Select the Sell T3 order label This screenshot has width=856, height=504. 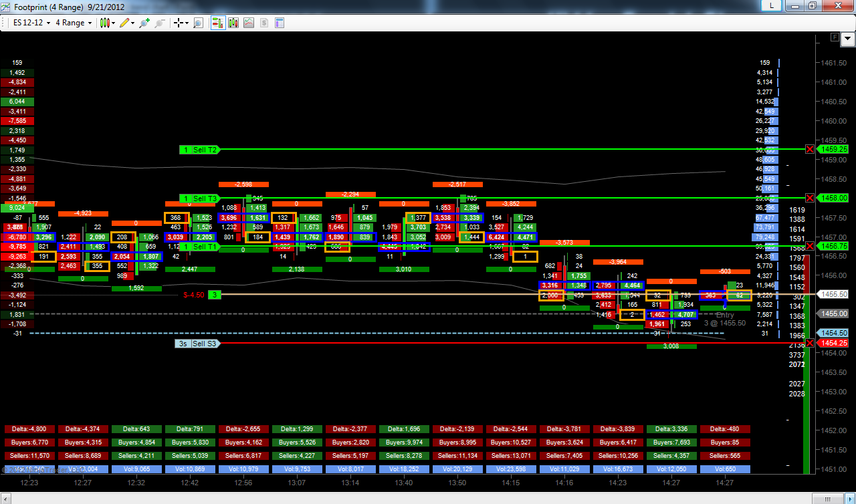(x=200, y=199)
